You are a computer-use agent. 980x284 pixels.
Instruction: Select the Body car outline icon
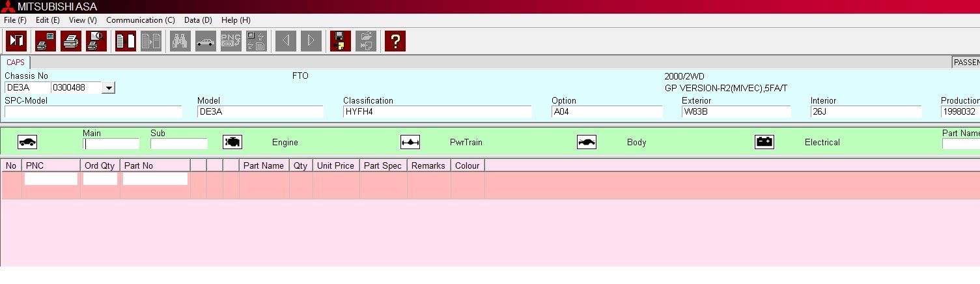(587, 142)
